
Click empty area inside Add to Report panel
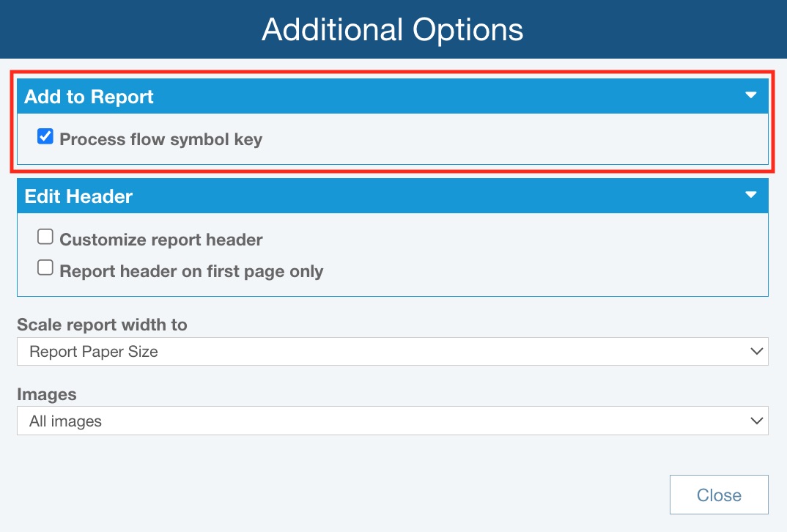click(x=513, y=139)
